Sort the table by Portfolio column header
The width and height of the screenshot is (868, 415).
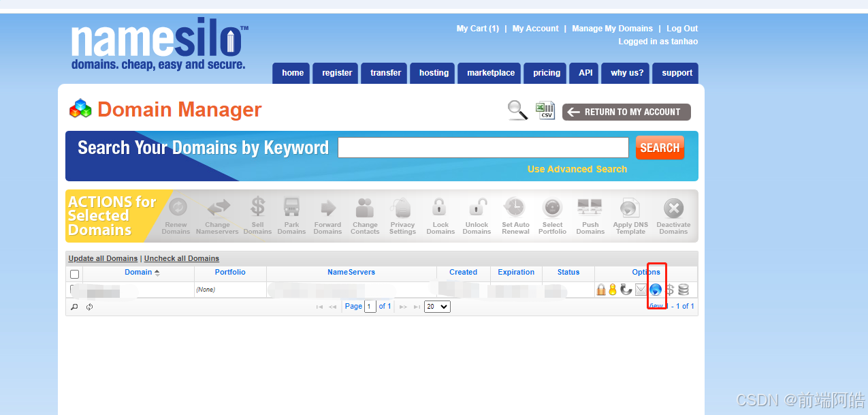pos(230,272)
